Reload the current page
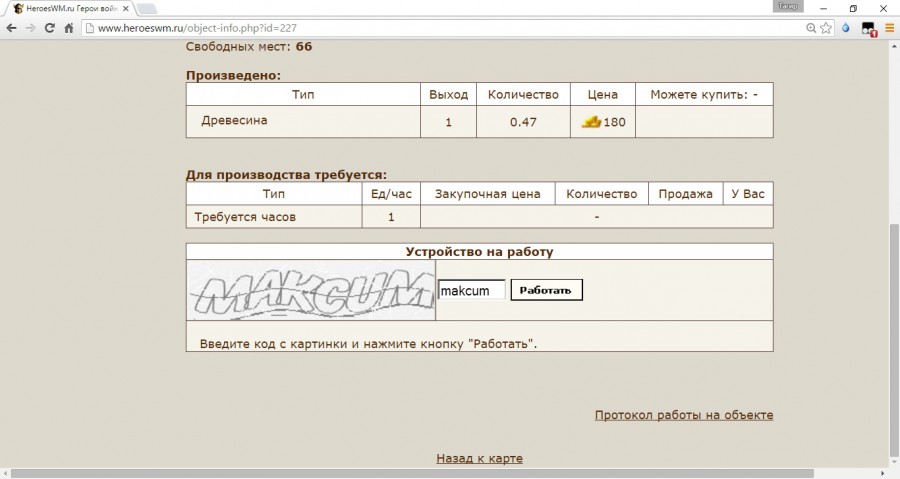 (49, 28)
